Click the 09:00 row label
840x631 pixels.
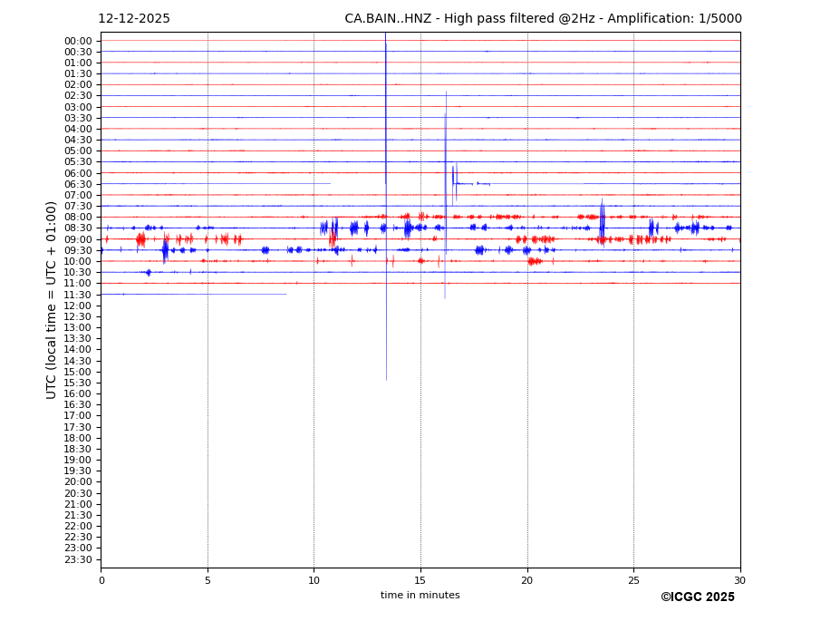tap(78, 239)
